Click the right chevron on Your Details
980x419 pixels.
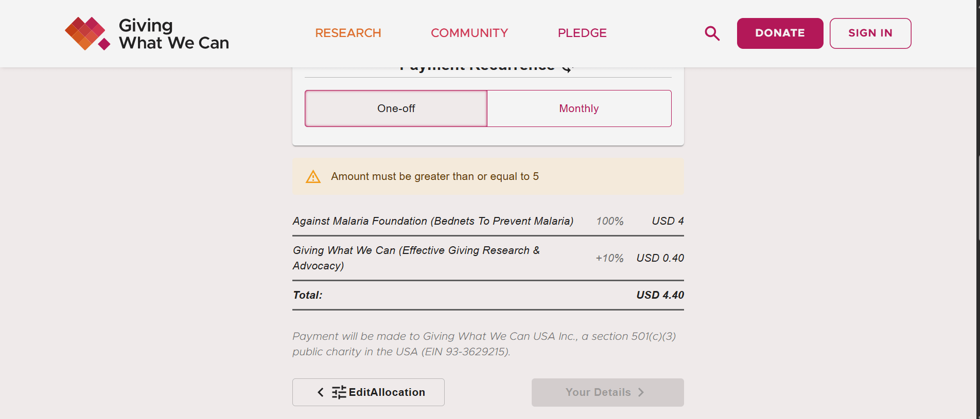click(641, 392)
